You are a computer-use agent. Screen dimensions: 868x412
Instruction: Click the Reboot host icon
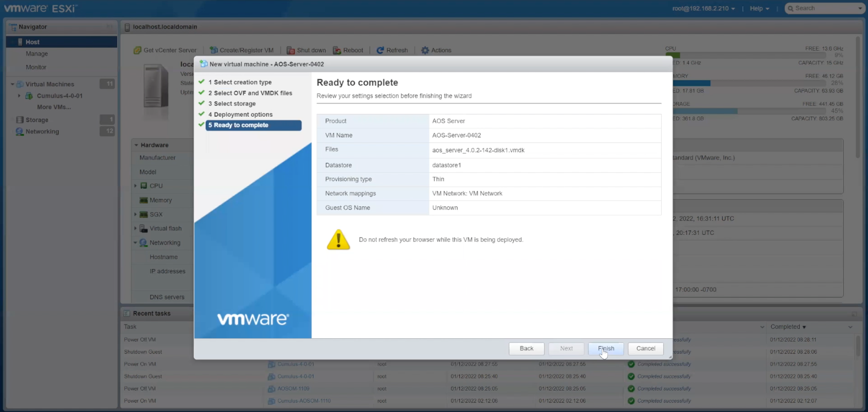337,50
